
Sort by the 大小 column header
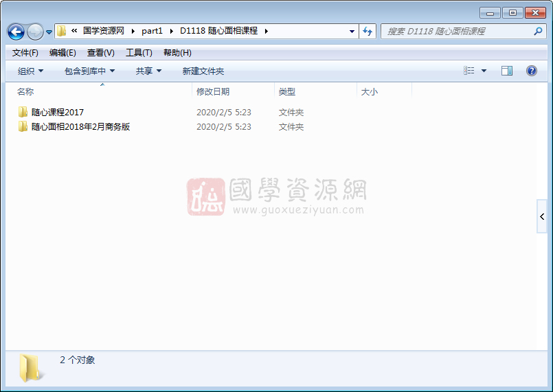pos(385,92)
